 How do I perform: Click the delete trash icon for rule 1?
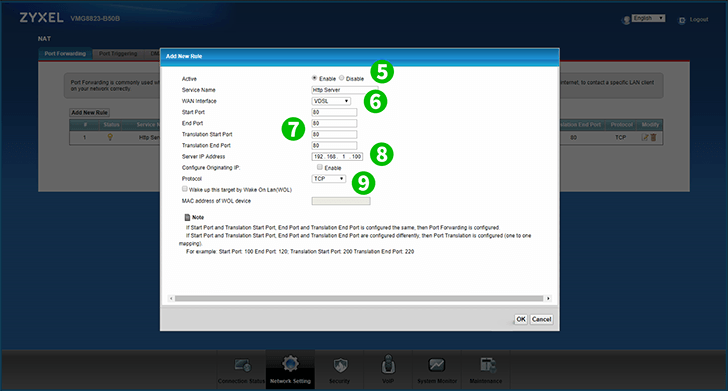653,137
